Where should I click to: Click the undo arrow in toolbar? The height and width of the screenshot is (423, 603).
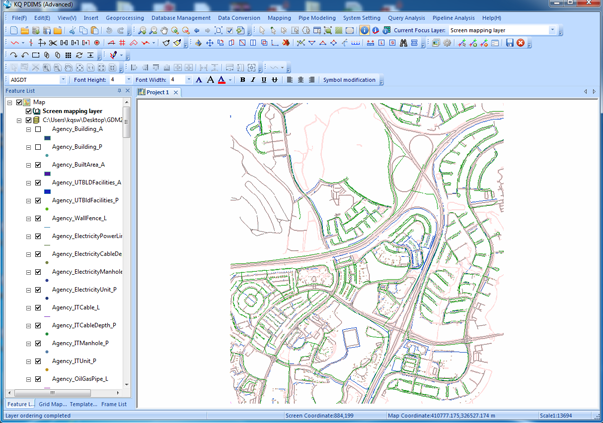tap(108, 31)
